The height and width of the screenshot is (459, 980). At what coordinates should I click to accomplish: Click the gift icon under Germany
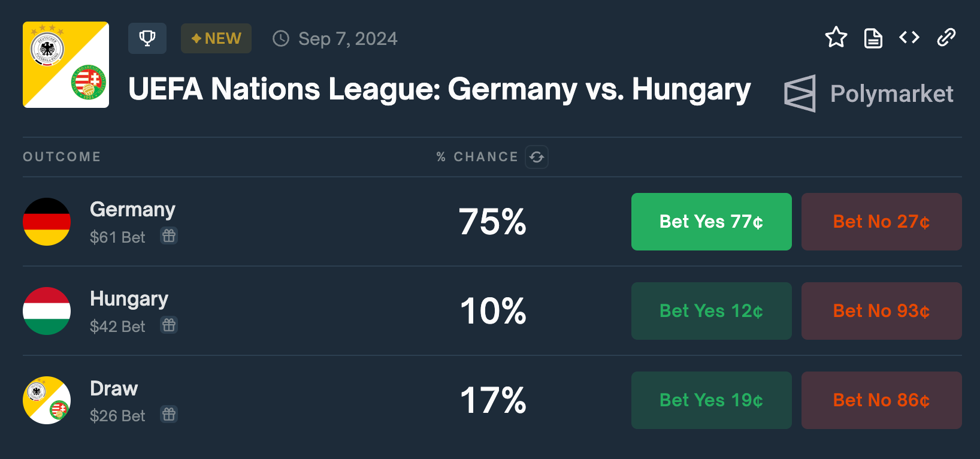[169, 236]
